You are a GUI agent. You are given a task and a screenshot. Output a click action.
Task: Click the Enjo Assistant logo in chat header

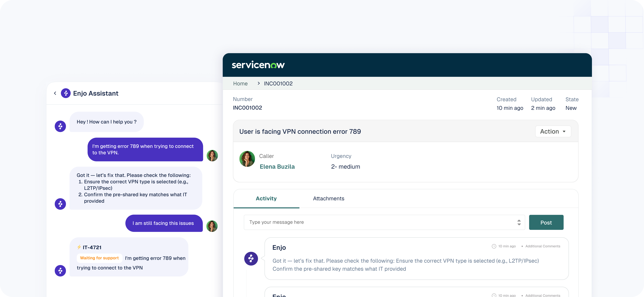66,93
